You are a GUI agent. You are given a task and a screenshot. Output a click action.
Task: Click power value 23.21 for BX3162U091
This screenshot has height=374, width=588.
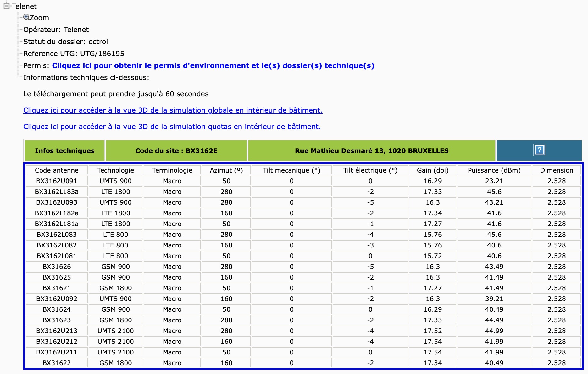point(494,181)
